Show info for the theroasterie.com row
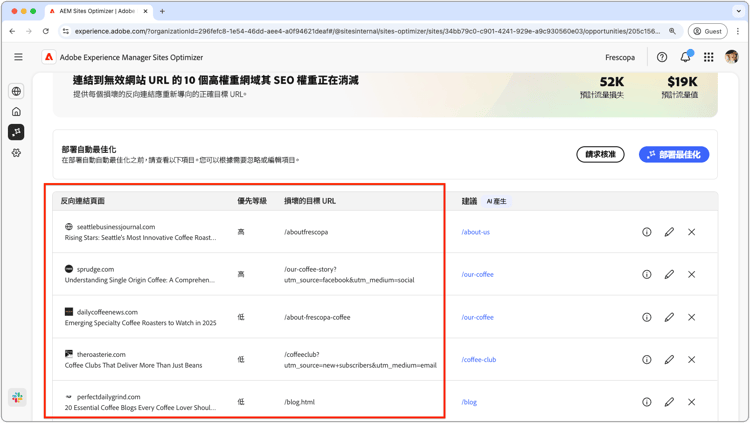 point(647,360)
